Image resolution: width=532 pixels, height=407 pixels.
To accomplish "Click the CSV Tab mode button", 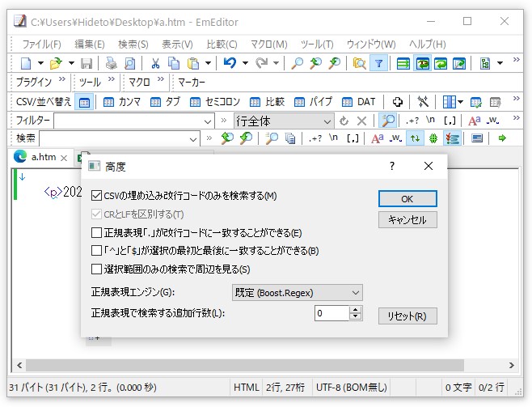I will (165, 102).
